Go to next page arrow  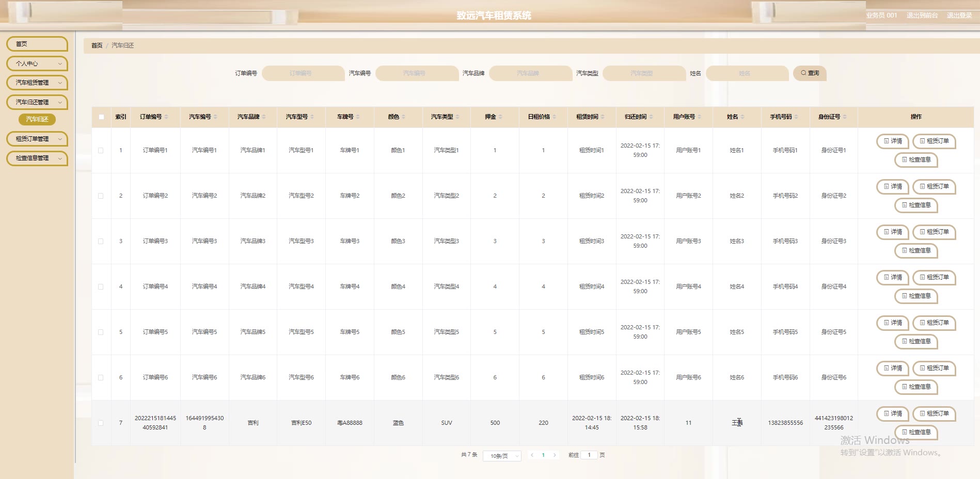[x=555, y=455]
